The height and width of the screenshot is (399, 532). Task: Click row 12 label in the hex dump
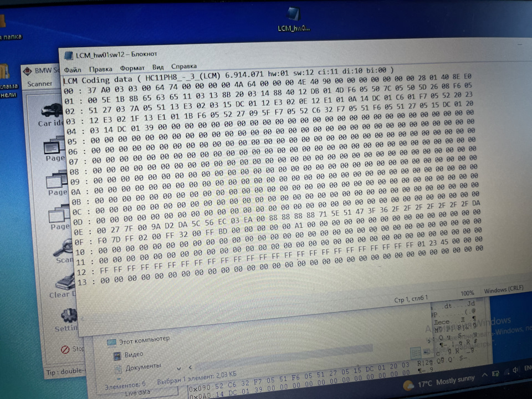[81, 273]
